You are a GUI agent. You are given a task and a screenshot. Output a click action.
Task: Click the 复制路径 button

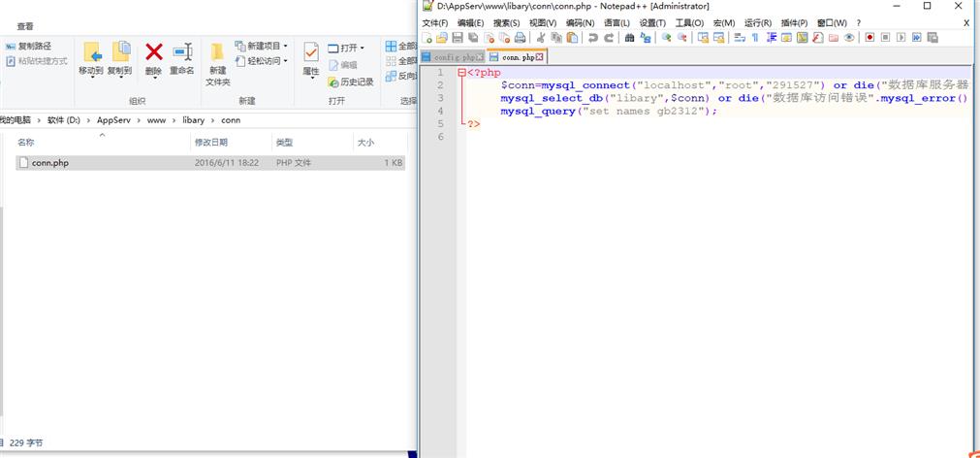pos(34,46)
